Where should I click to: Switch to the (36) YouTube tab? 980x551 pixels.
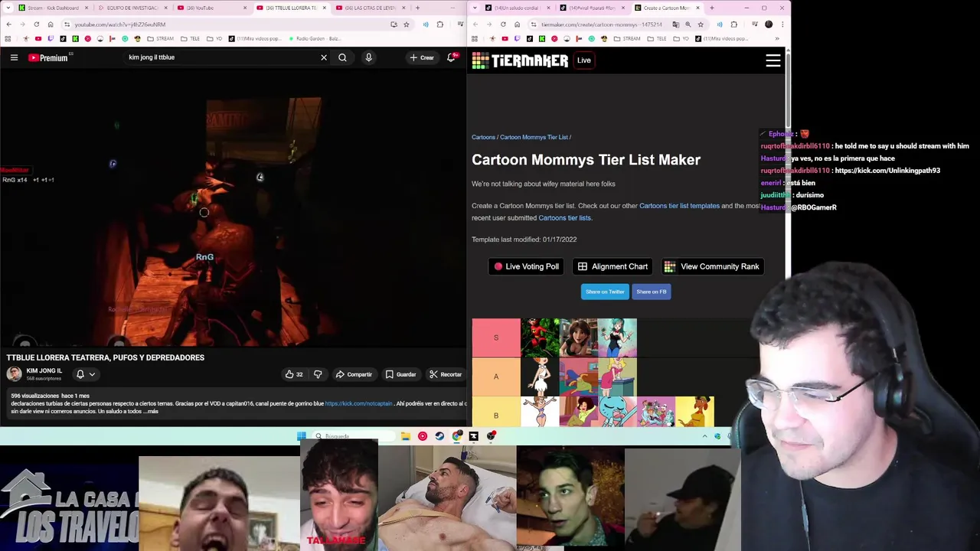210,8
